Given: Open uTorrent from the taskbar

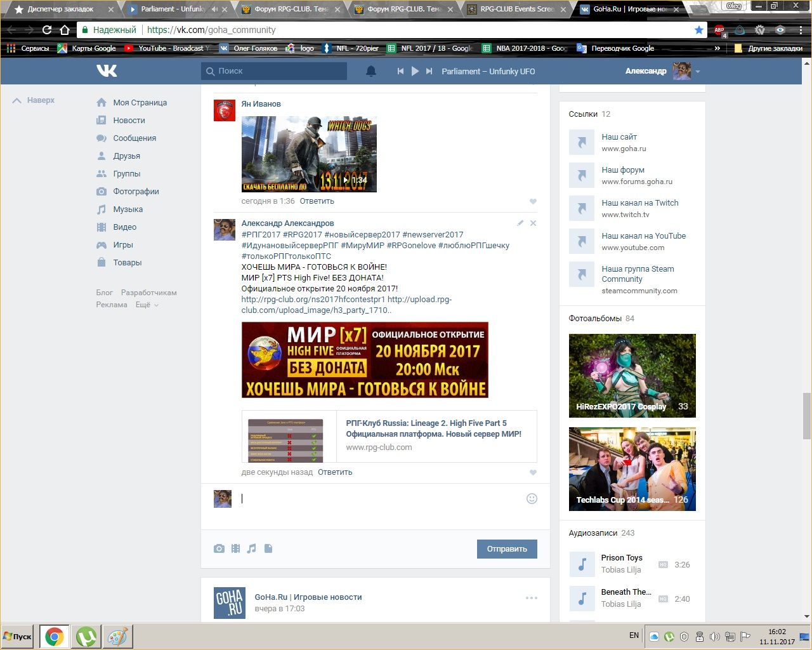Looking at the screenshot, I should pyautogui.click(x=86, y=637).
